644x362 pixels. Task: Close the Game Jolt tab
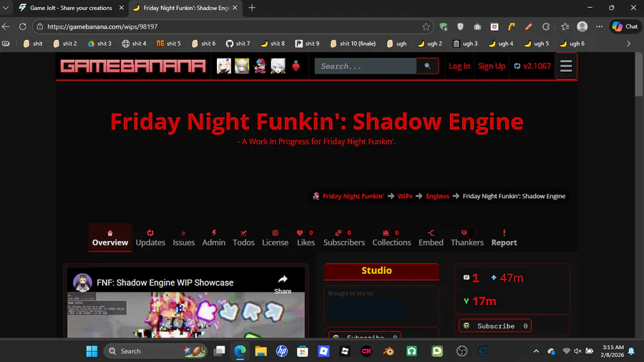[x=122, y=8]
